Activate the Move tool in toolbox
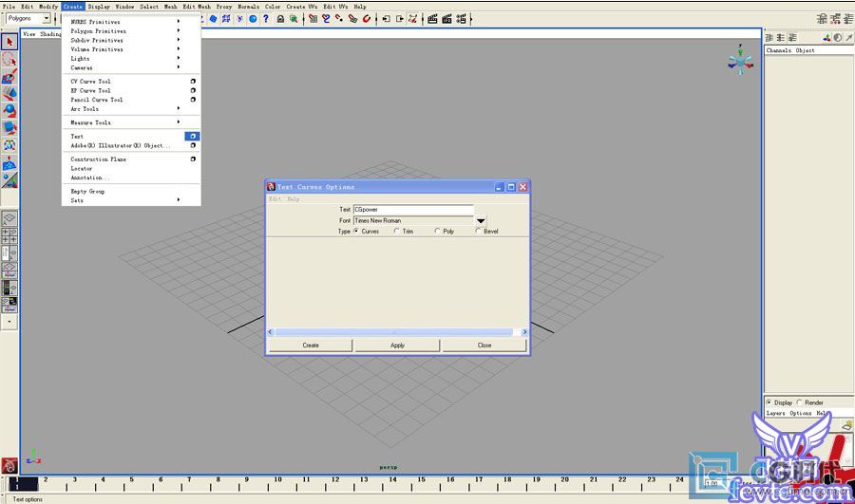The image size is (855, 504). (x=9, y=93)
